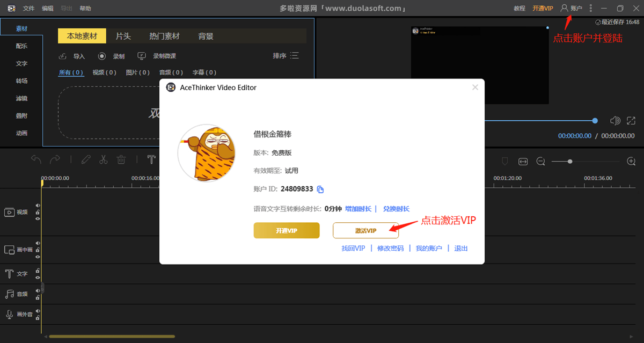Open the 背景 tab

pos(206,36)
